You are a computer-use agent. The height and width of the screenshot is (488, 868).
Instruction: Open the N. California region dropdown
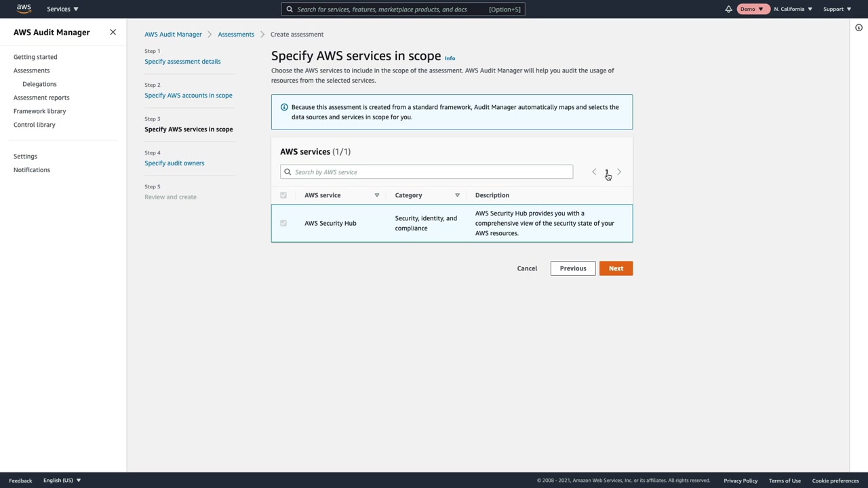793,9
